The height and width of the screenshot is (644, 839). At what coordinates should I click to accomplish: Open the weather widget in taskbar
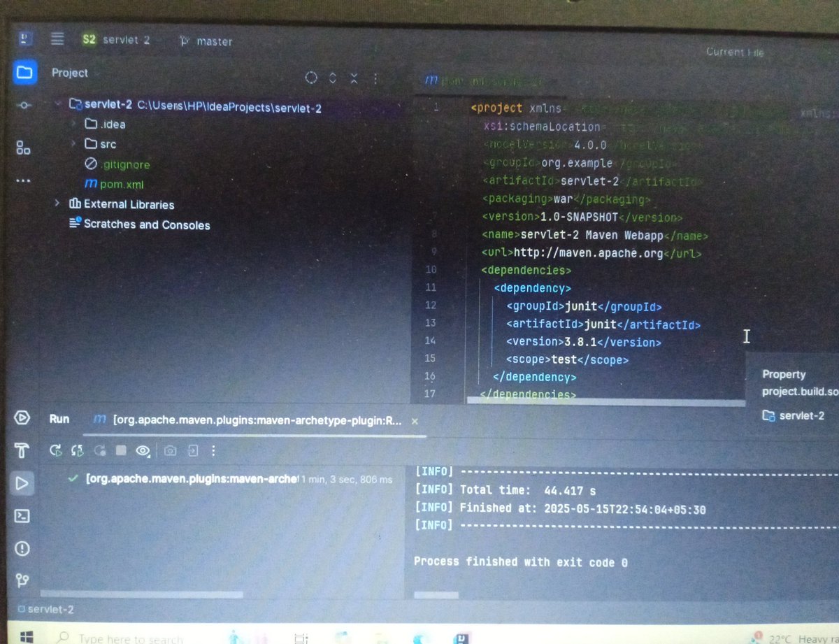click(x=794, y=638)
